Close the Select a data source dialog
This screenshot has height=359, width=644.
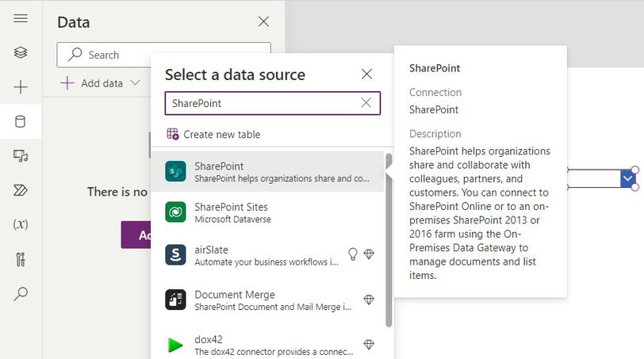click(366, 74)
